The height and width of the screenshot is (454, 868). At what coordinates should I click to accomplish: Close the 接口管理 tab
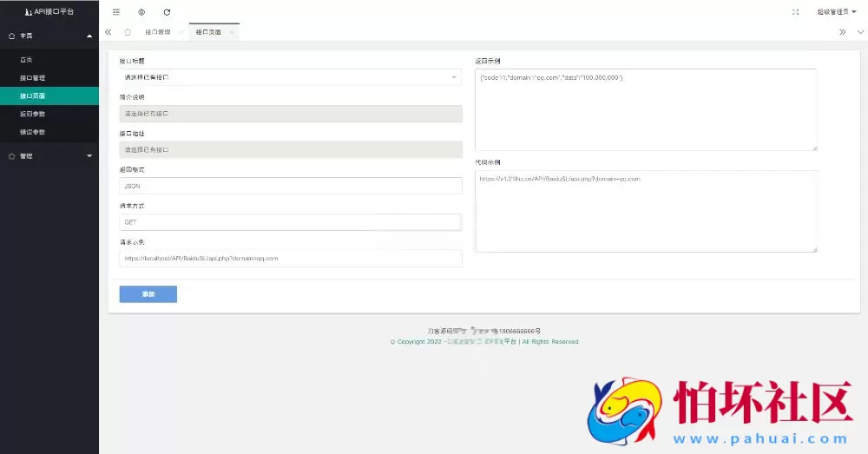tap(181, 32)
